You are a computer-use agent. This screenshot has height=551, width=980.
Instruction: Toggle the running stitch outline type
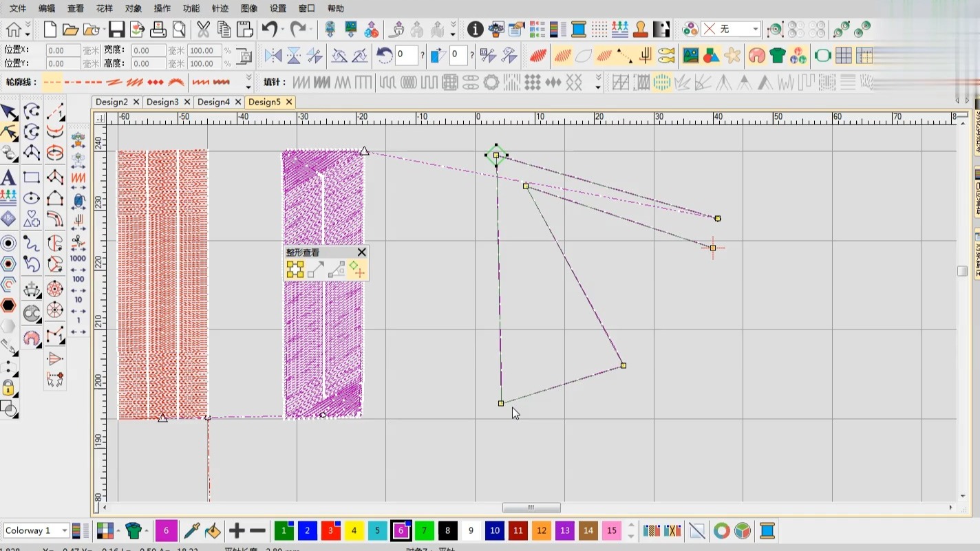pos(52,83)
